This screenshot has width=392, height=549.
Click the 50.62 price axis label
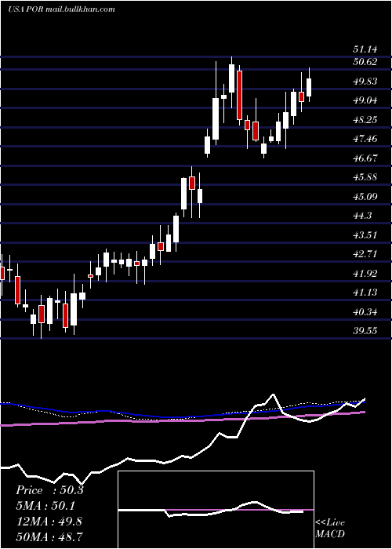[365, 62]
